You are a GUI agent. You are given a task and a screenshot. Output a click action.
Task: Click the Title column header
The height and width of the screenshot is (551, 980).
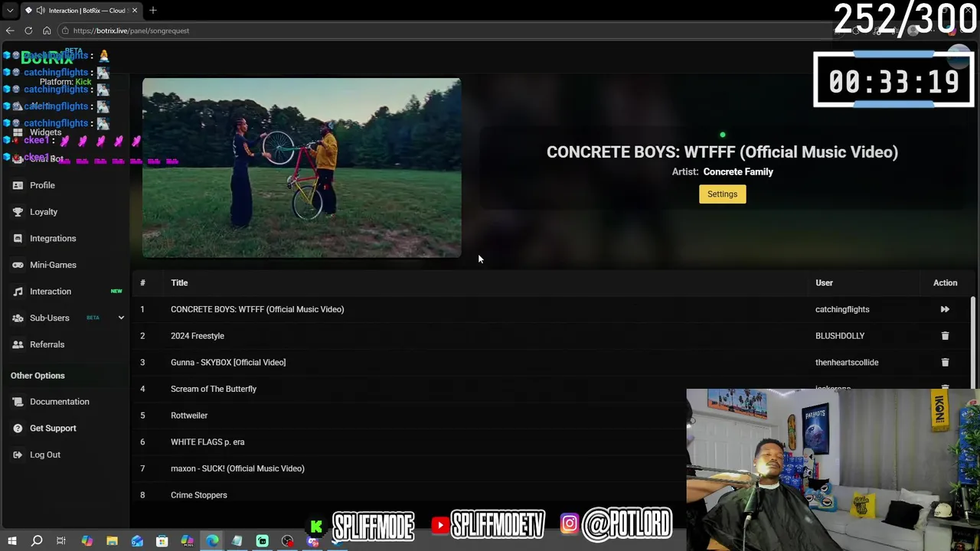coord(179,283)
